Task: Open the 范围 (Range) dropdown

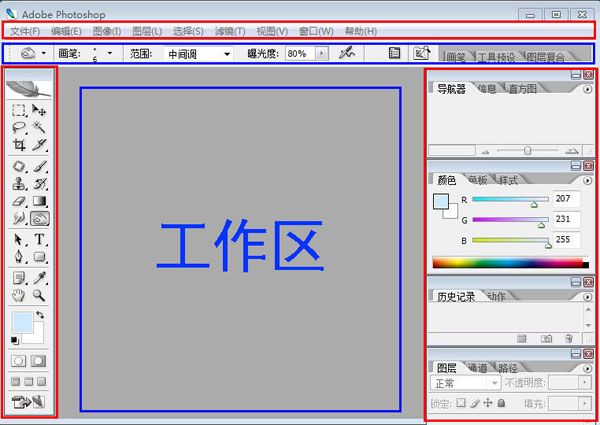Action: click(x=198, y=53)
